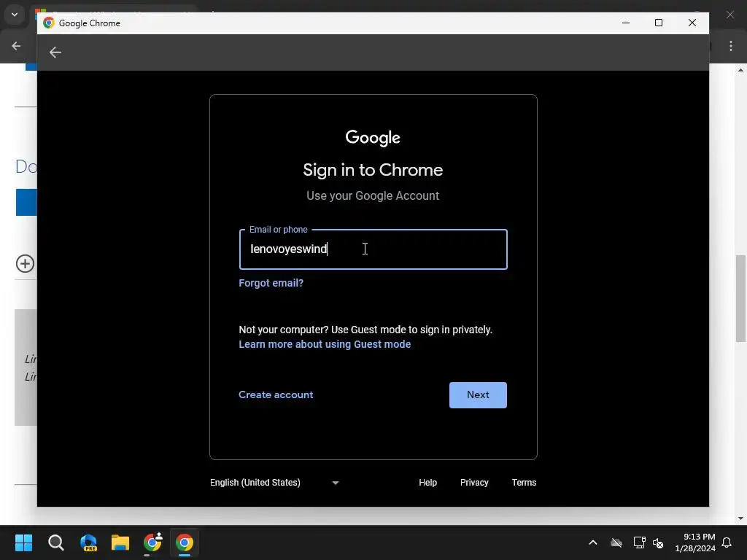Click the muted volume tray icon
The width and height of the screenshot is (747, 560).
click(x=658, y=542)
